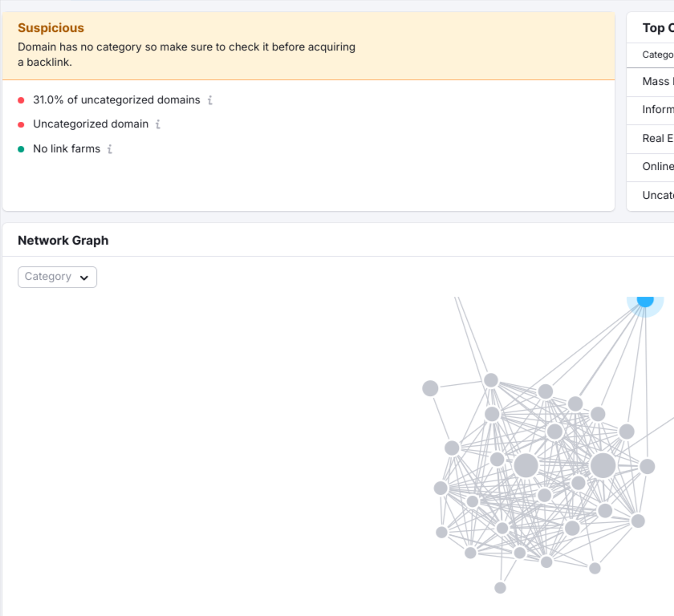
Task: Click the red dot beside 31.0% uncategorized
Action: pos(21,100)
